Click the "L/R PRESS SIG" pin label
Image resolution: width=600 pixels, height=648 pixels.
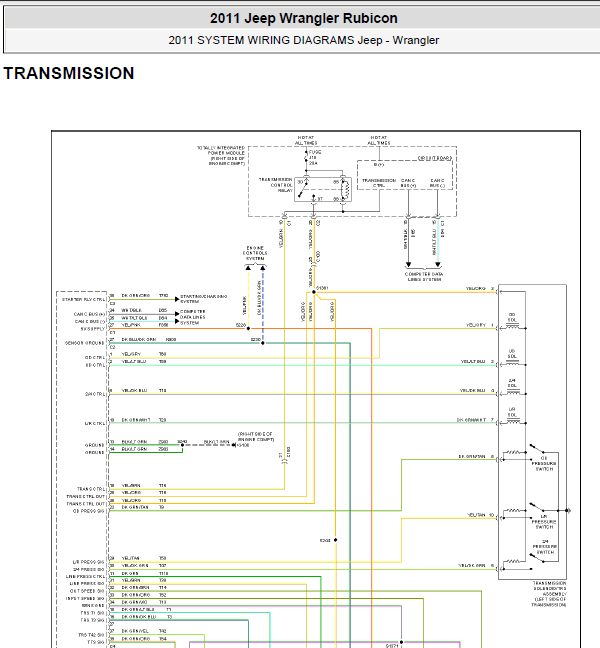coord(88,562)
